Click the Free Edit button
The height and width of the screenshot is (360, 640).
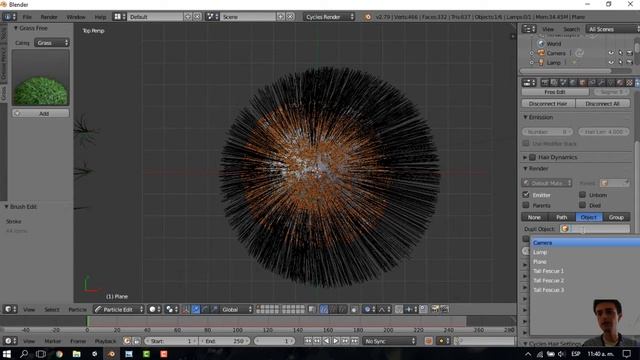[555, 92]
